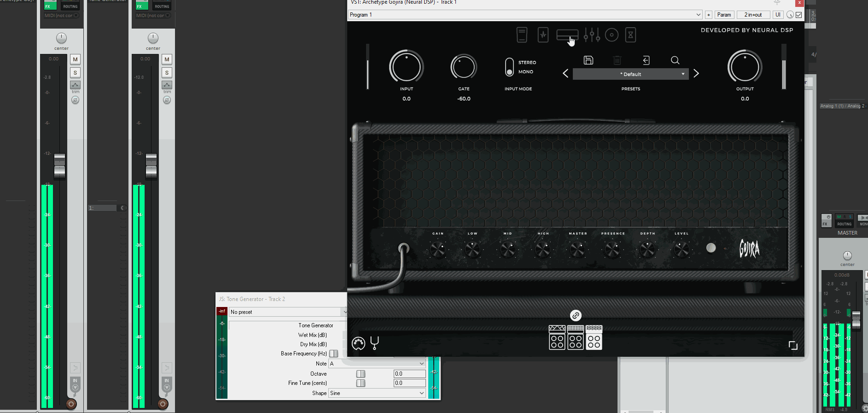Select the third amp head thumbnail
This screenshot has height=413, width=868.
coord(594,337)
